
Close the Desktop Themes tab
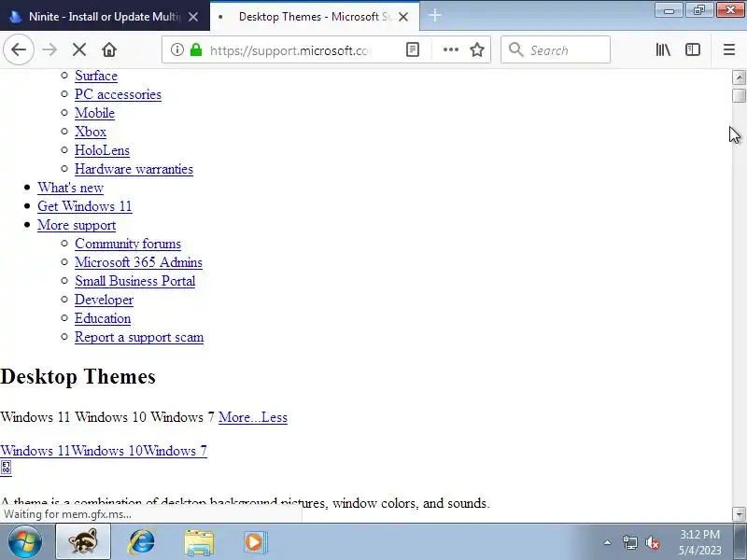(x=403, y=17)
